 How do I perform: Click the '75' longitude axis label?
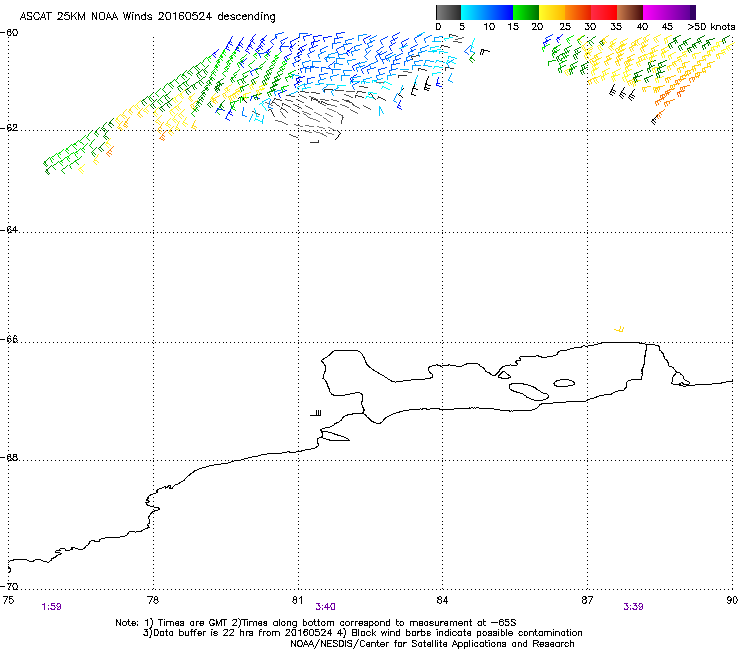coord(8,600)
